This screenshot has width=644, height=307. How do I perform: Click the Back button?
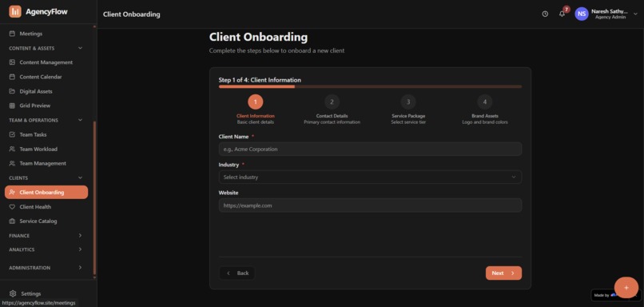pyautogui.click(x=237, y=273)
